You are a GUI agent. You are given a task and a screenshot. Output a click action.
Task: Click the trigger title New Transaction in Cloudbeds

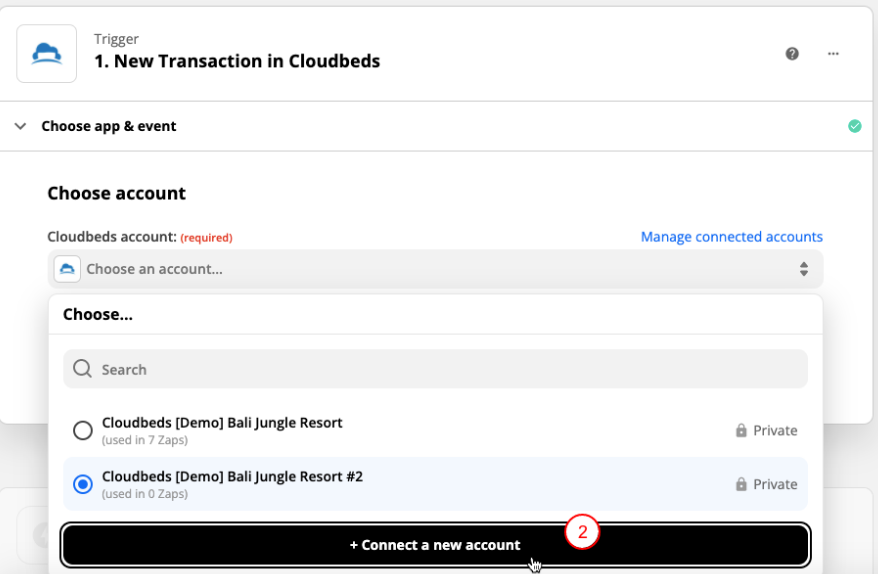pos(237,61)
